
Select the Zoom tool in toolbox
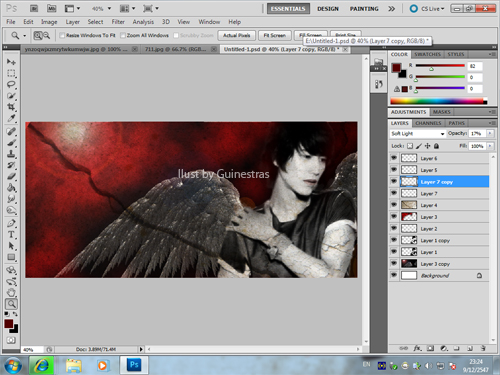11,304
